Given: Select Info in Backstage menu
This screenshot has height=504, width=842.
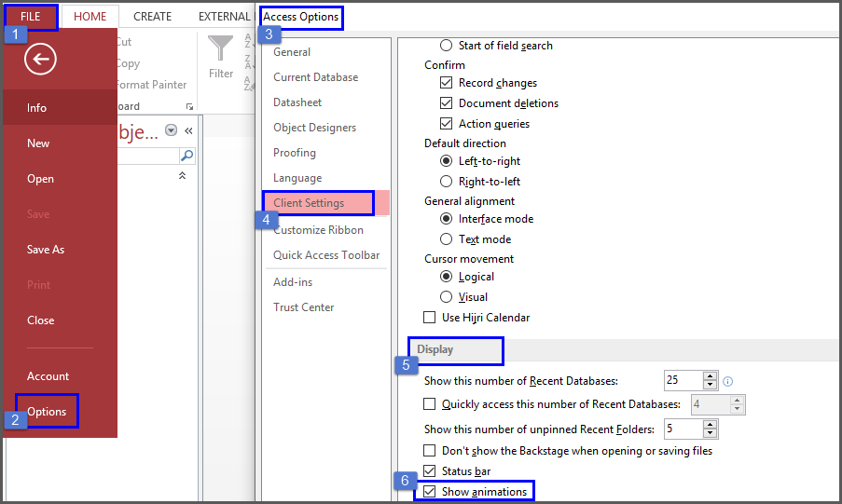Looking at the screenshot, I should [x=60, y=108].
